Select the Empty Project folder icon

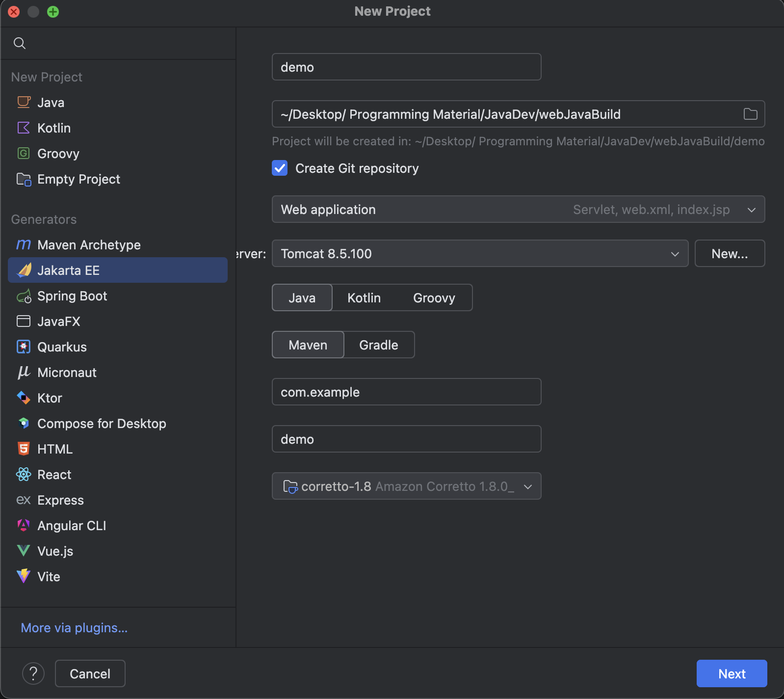24,179
